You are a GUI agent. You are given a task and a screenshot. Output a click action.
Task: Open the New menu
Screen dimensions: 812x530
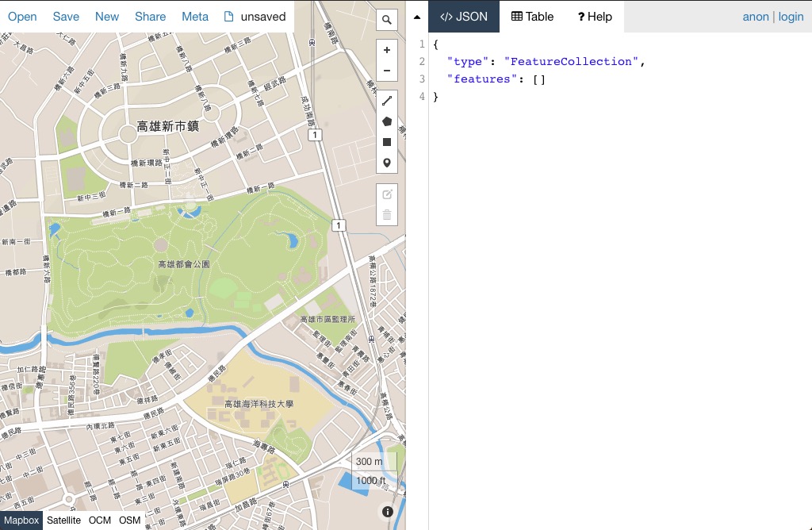click(107, 17)
